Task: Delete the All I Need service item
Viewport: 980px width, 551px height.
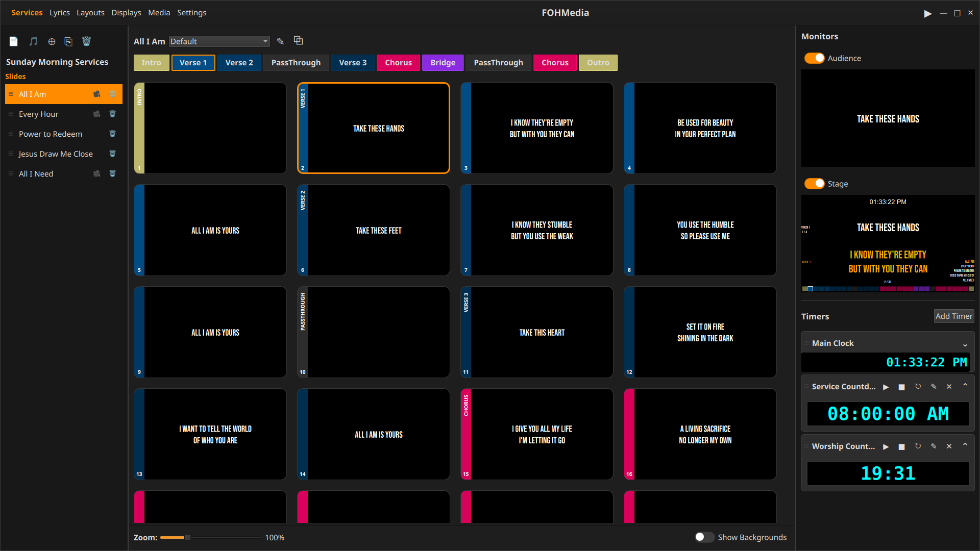Action: [112, 173]
